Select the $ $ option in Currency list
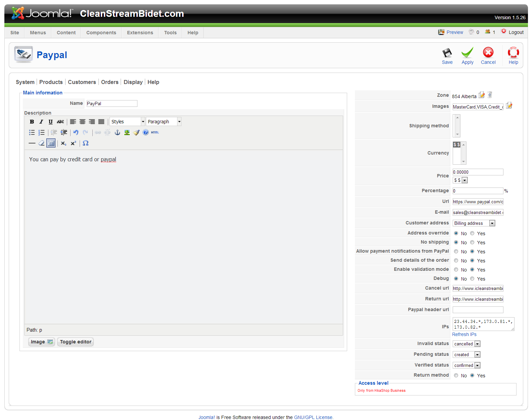This screenshot has width=532, height=420. click(x=457, y=145)
